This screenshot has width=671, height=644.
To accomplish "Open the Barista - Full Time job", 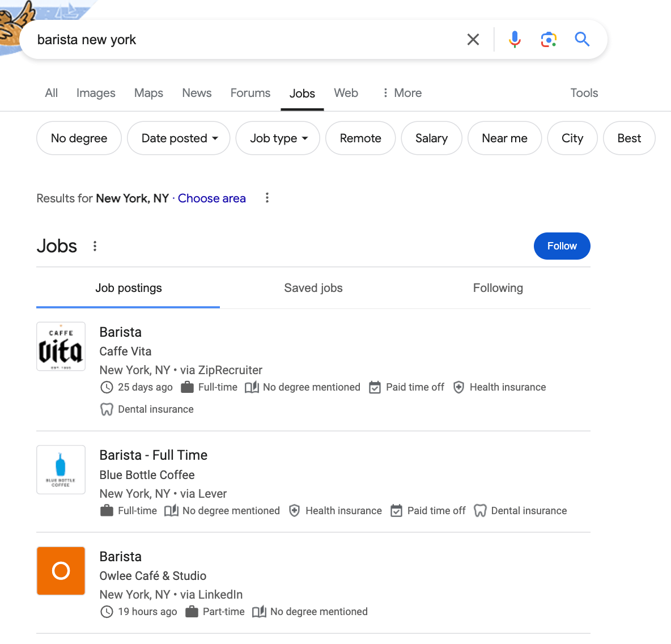I will tap(153, 455).
